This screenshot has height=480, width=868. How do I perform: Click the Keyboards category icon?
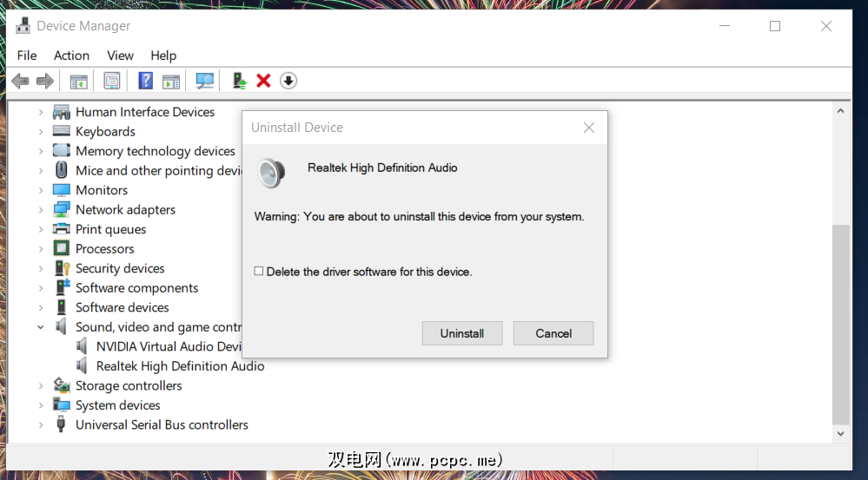tap(61, 131)
